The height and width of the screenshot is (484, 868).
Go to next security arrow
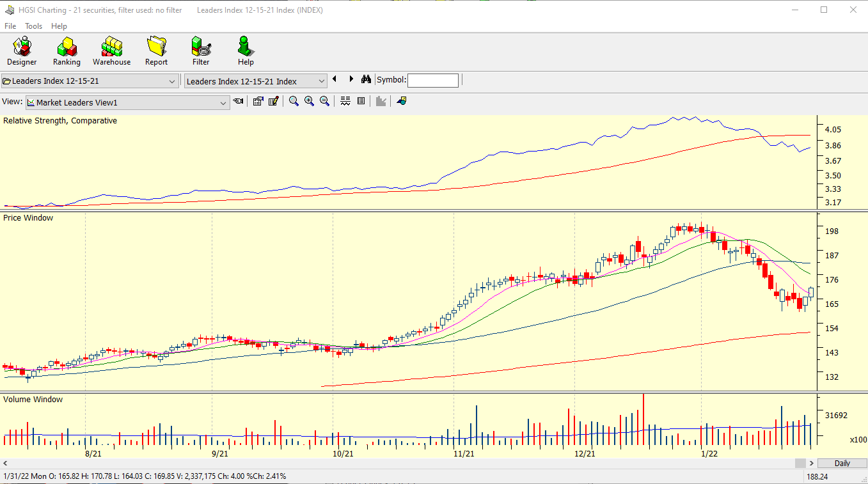tap(351, 79)
